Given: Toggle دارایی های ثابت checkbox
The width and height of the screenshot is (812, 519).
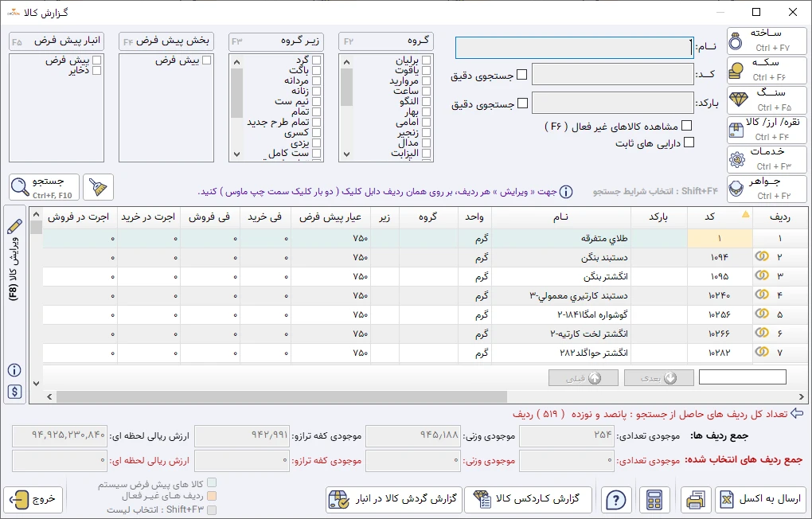Looking at the screenshot, I should tap(689, 142).
